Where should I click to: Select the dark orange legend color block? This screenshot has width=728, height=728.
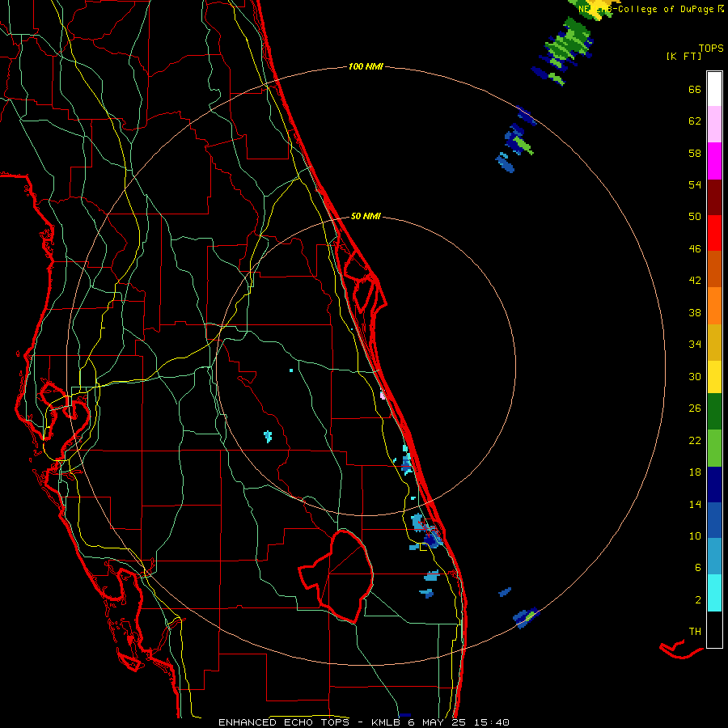coord(714,269)
